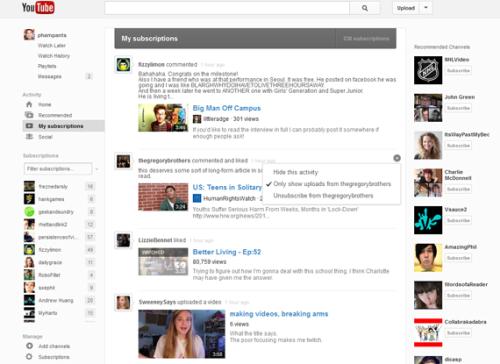Click the Edit subscriptions button in header
This screenshot has width=500, height=364.
pos(366,39)
